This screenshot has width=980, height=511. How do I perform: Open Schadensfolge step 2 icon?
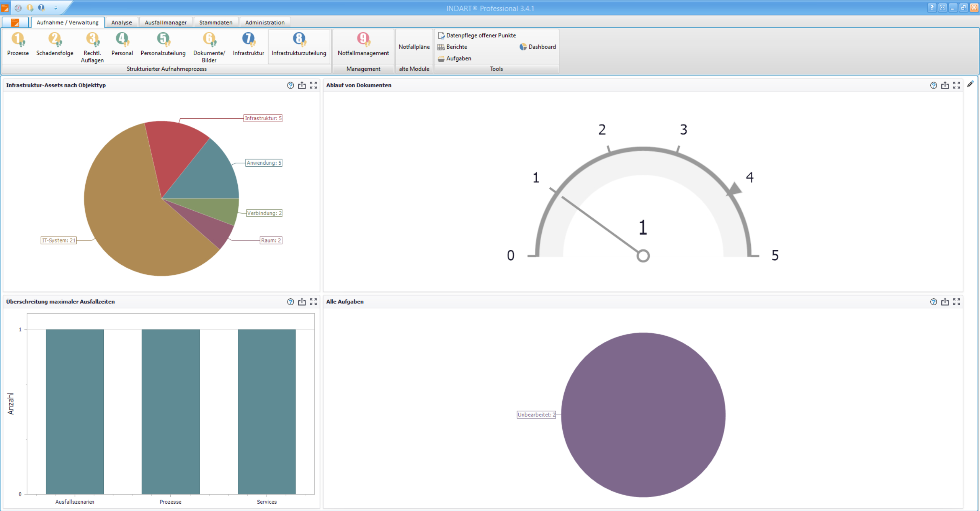[54, 39]
